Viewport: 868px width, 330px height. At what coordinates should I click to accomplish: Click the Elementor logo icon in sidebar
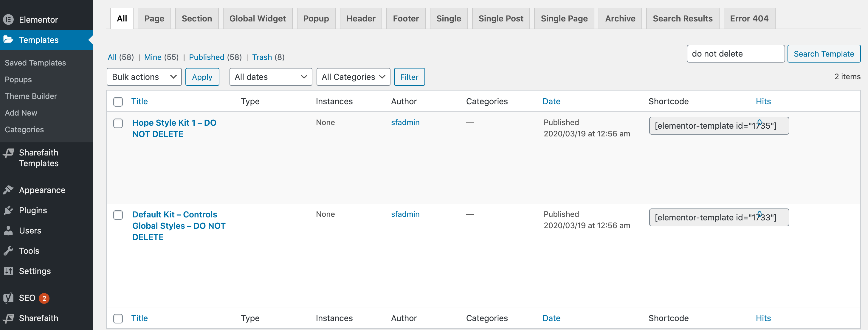coord(8,20)
